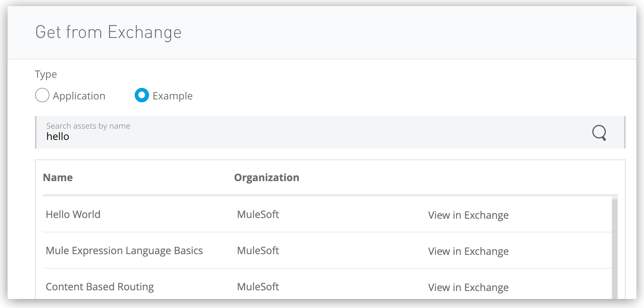
Task: Open View in Exchange for Hello World
Action: click(468, 215)
